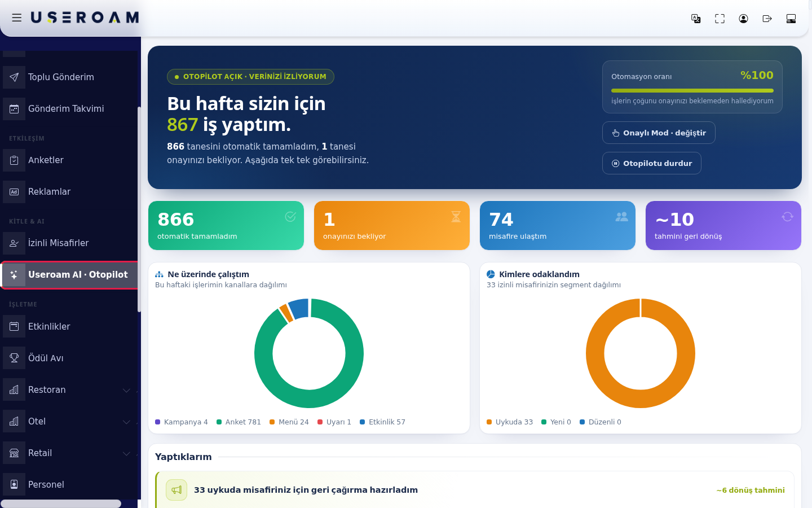The image size is (812, 508).
Task: Click the Ödül Avı trophy icon
Action: 14,358
